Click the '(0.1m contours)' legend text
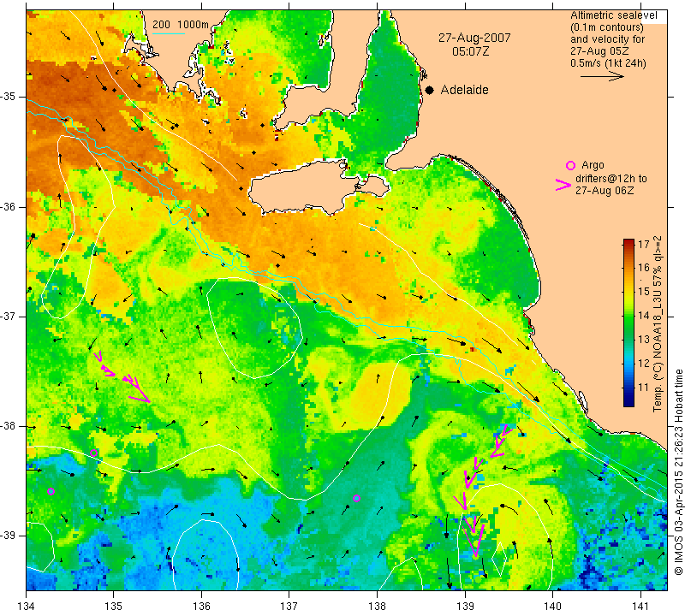 [x=607, y=27]
